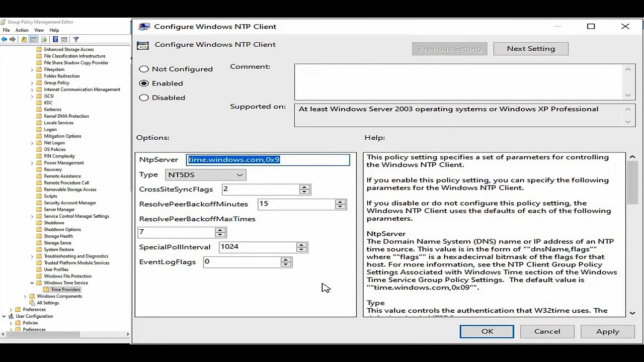644x362 pixels.
Task: Select the Filter funnel icon
Action: 76,39
